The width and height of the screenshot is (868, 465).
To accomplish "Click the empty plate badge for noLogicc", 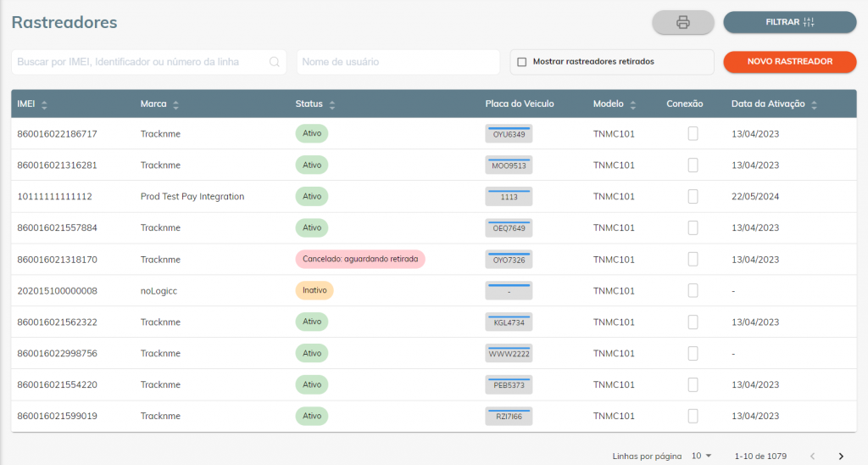I will [509, 291].
